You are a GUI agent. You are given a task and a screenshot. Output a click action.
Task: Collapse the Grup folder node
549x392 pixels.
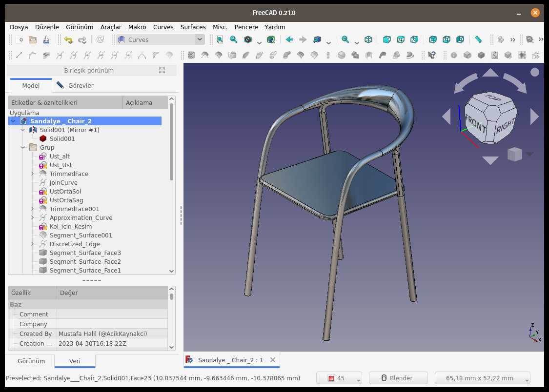click(x=23, y=148)
